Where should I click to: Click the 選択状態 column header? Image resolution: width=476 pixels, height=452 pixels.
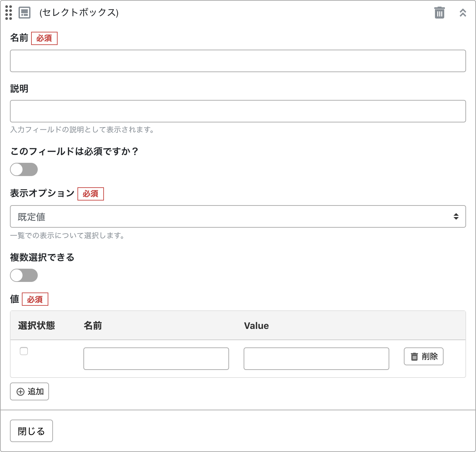pyautogui.click(x=36, y=326)
